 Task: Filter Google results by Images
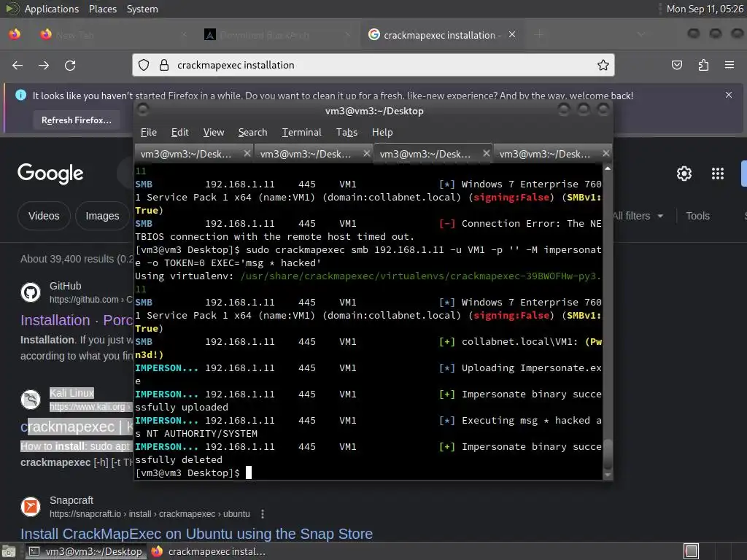coord(102,216)
